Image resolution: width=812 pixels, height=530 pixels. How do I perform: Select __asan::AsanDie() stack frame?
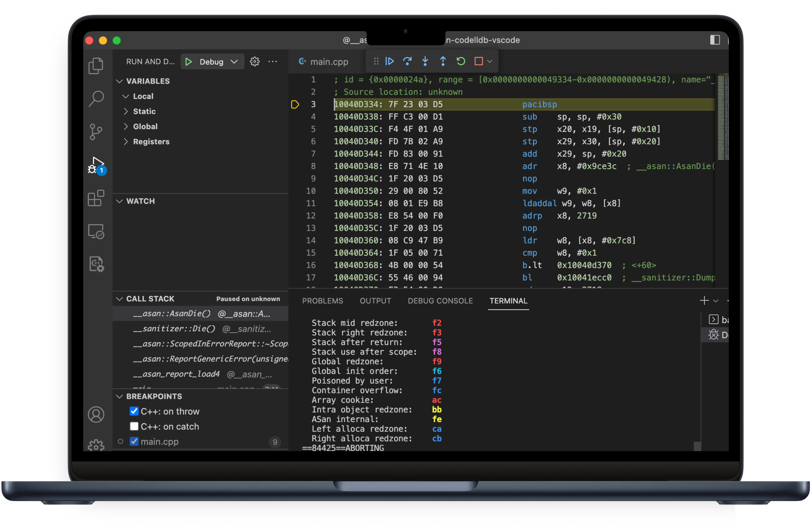201,313
